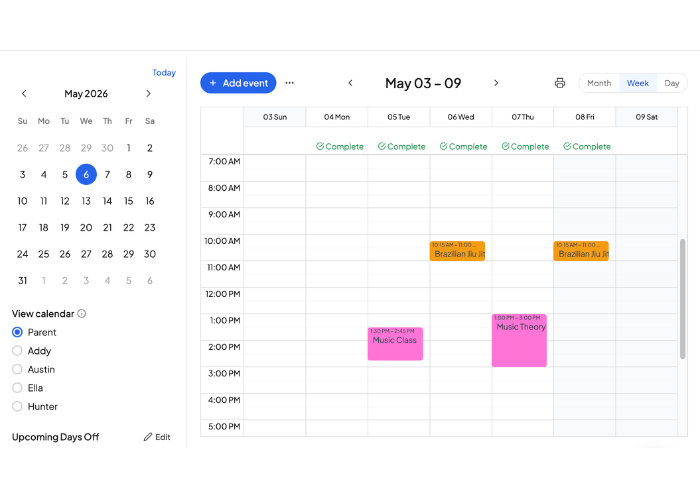This screenshot has height=480, width=700.
Task: Click the Complete check for 08 Fri
Action: point(587,146)
